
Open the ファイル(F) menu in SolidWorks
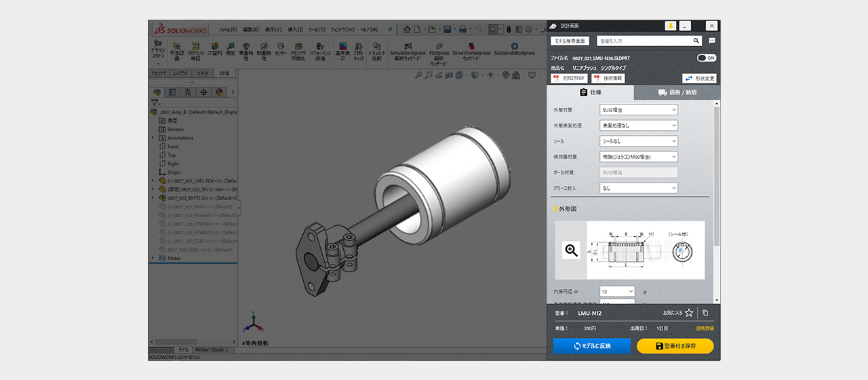(228, 30)
